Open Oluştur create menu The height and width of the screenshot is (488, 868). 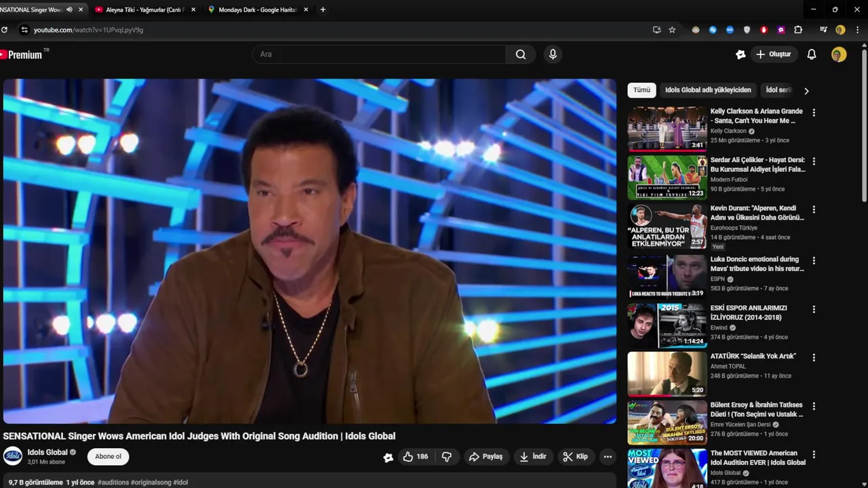(774, 54)
